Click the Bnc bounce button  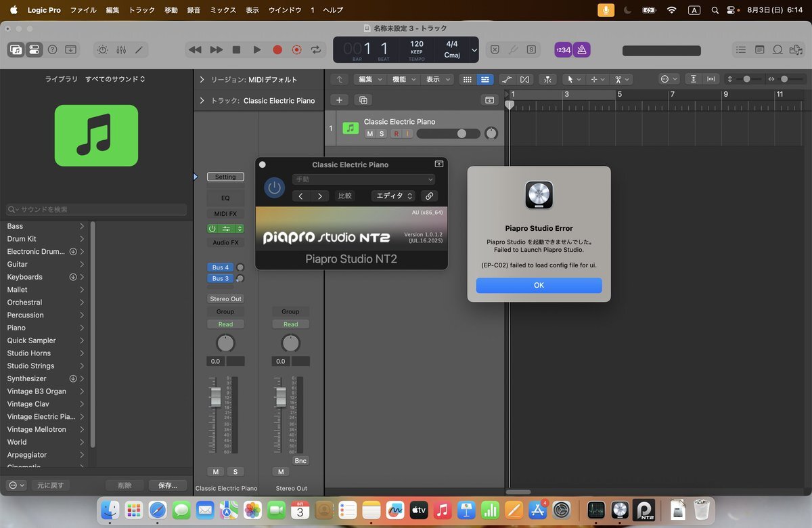tap(300, 461)
